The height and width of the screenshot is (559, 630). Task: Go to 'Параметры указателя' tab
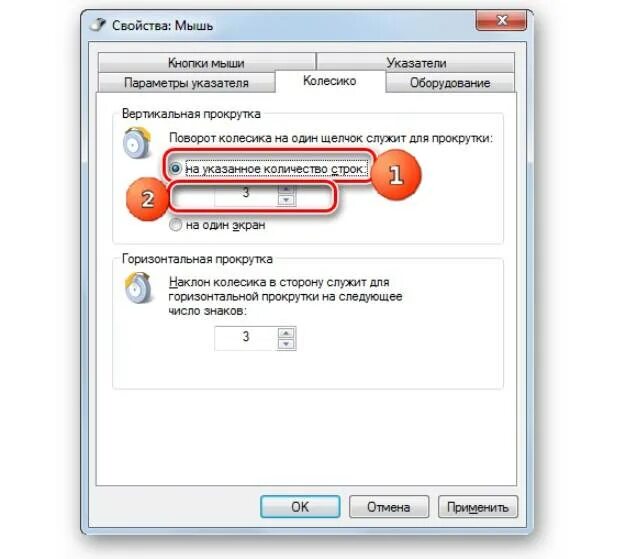tap(186, 83)
